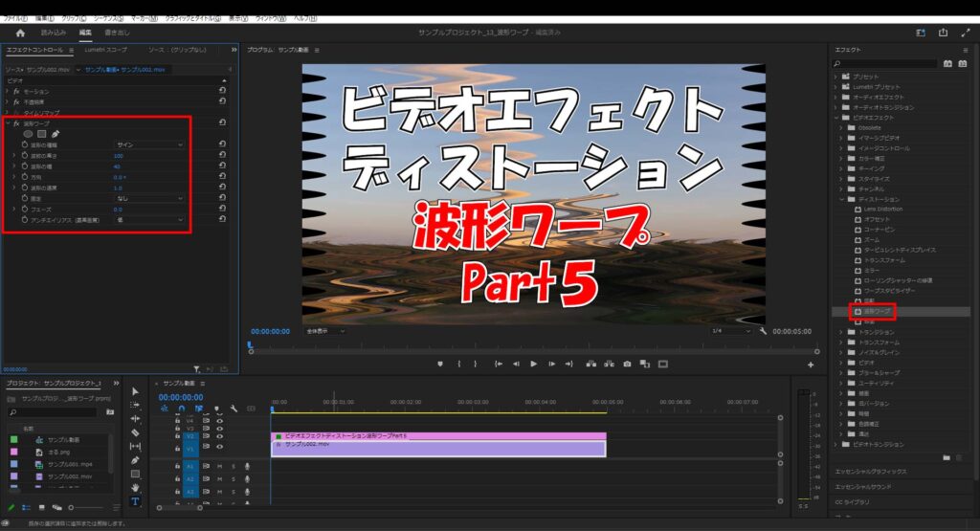Open エッセンシャルグラフィックス panel
The image size is (980, 531).
coord(871,472)
